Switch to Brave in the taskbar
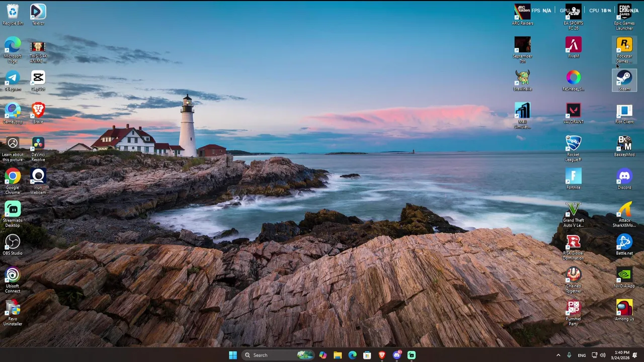This screenshot has width=644, height=362. (382, 355)
